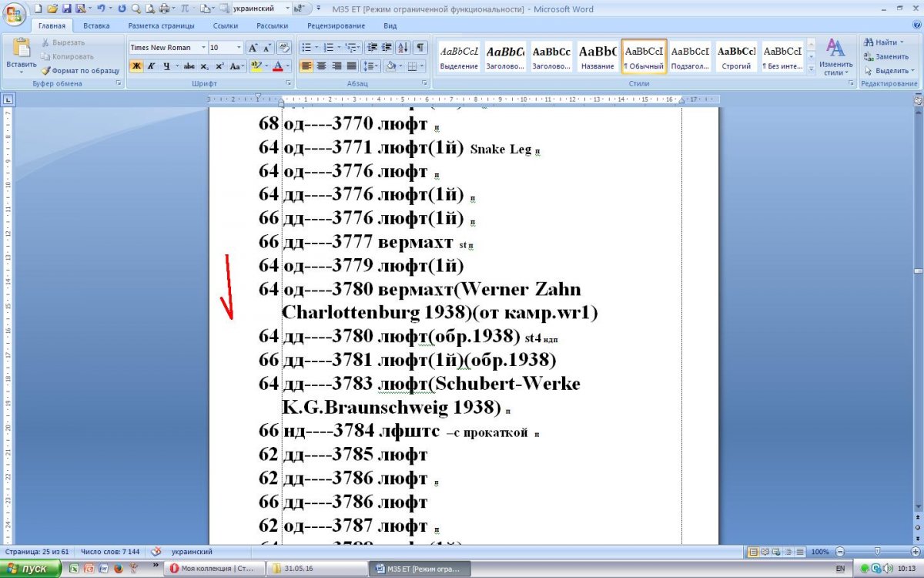Click the Clear Formatting eraser icon
This screenshot has width=924, height=578.
click(x=284, y=47)
